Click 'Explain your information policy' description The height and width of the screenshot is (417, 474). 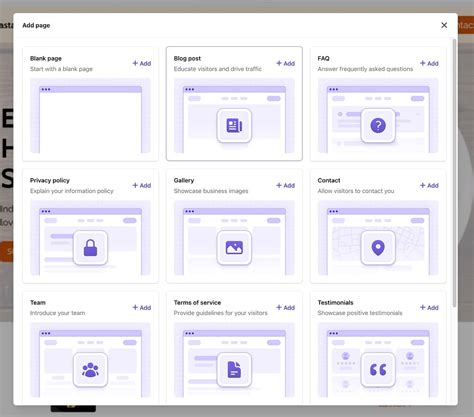pyautogui.click(x=72, y=191)
